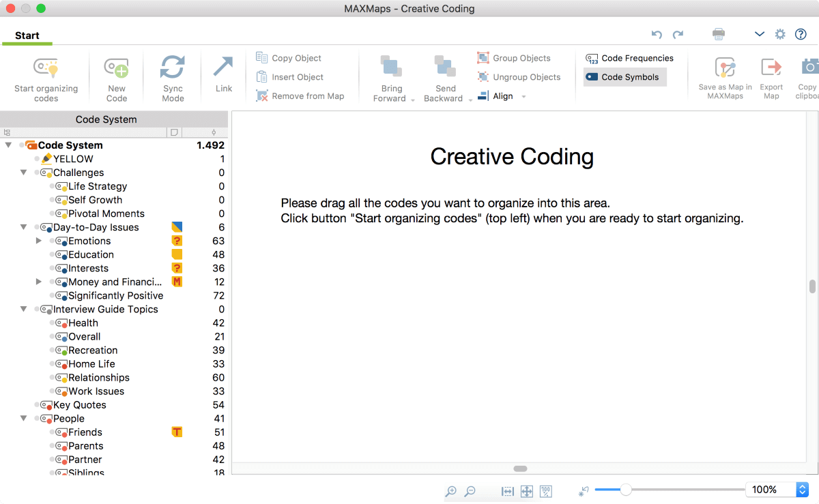819x504 pixels.
Task: Click the Print icon
Action: click(718, 34)
